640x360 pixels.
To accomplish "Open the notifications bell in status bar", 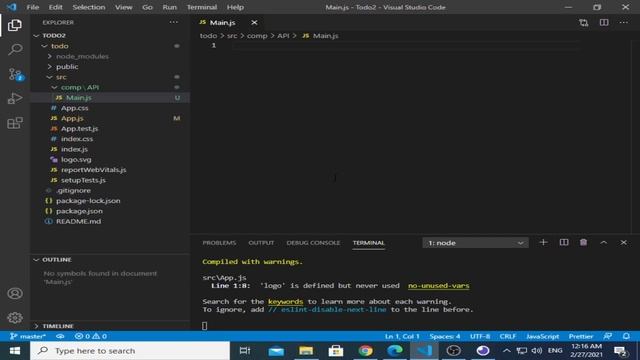I will pyautogui.click(x=626, y=336).
